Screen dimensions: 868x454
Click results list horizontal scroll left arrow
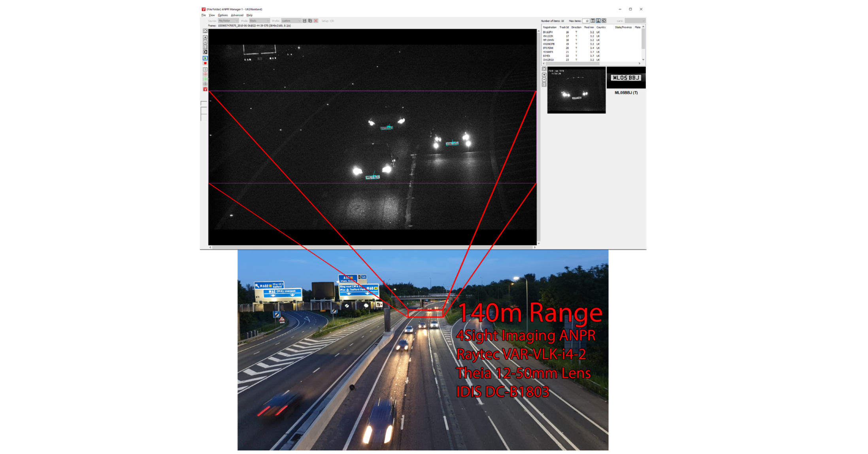point(544,63)
